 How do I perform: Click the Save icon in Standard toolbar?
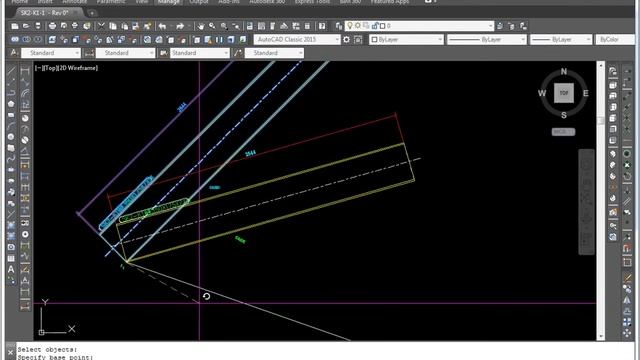click(x=38, y=26)
